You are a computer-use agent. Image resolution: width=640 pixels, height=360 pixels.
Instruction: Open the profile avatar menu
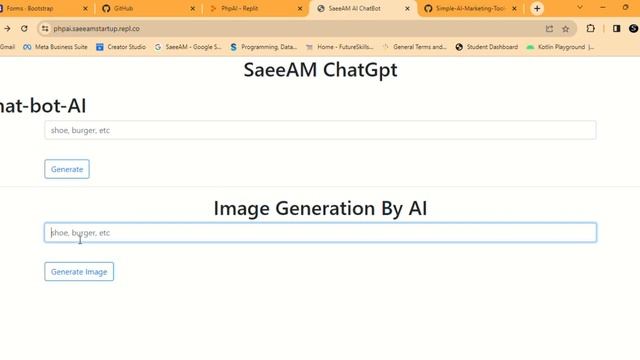click(x=633, y=29)
